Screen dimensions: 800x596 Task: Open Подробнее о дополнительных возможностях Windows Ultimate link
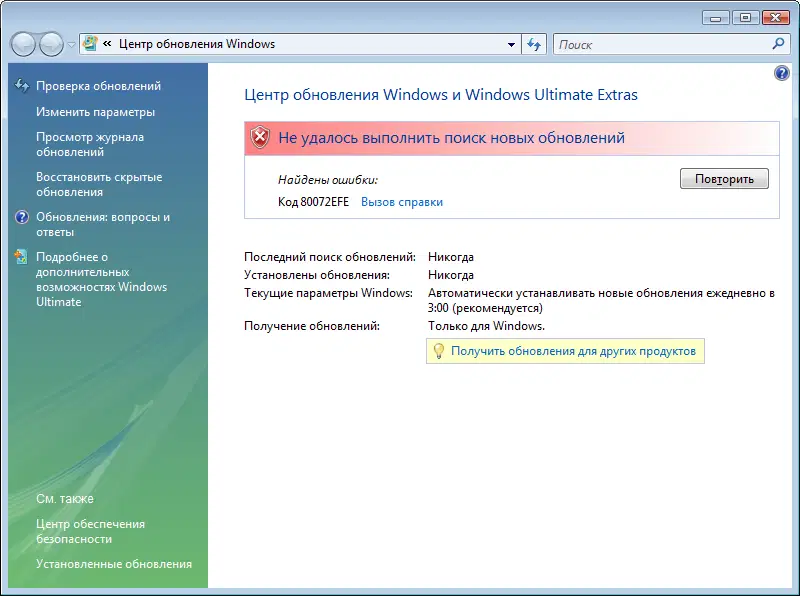(x=101, y=279)
